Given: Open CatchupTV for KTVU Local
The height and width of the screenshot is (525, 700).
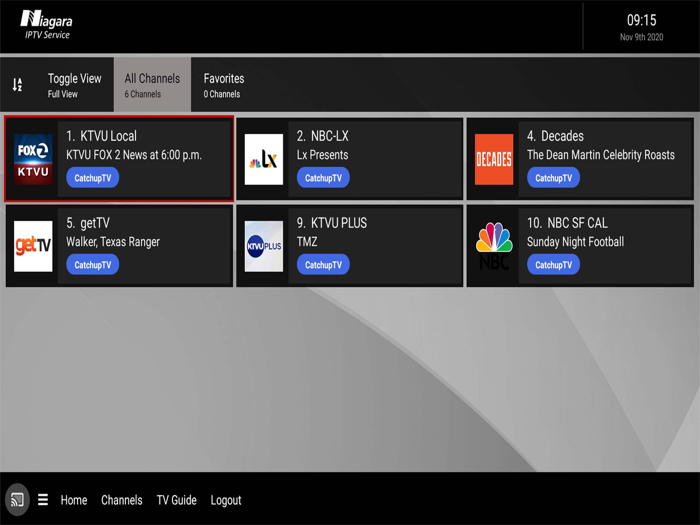Looking at the screenshot, I should tap(93, 178).
